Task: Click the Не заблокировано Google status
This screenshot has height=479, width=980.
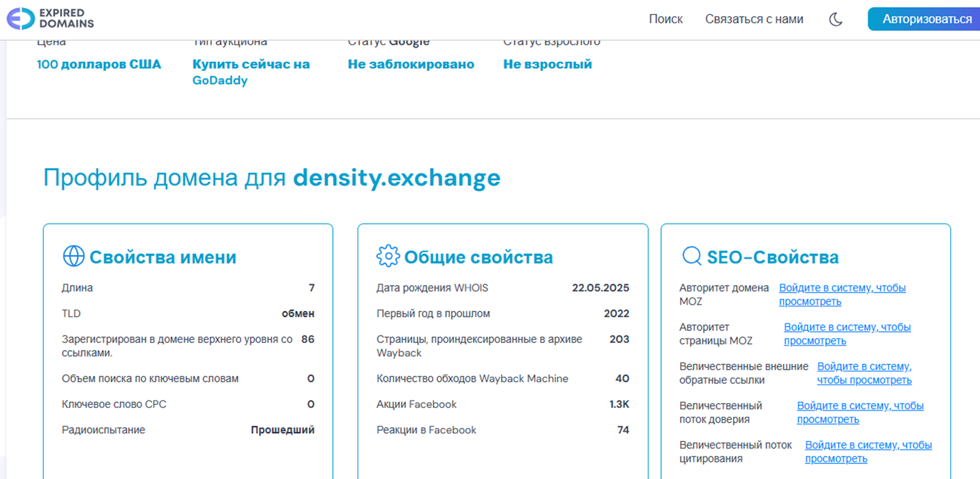Action: pyautogui.click(x=410, y=64)
